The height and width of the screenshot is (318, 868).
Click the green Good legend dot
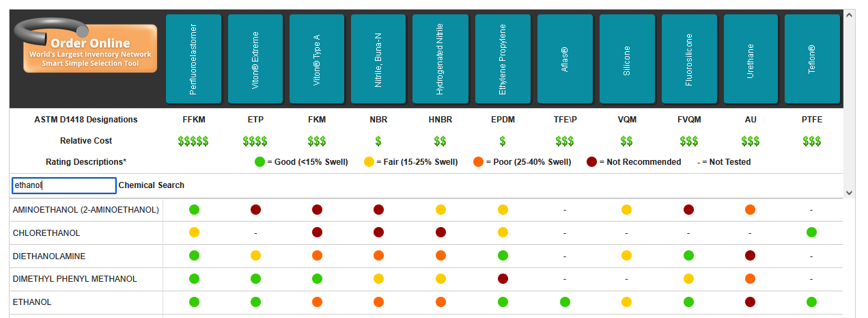coord(260,162)
